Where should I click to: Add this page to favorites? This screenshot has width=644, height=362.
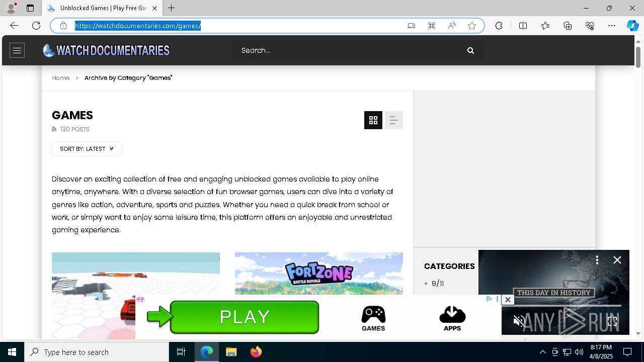click(x=472, y=26)
